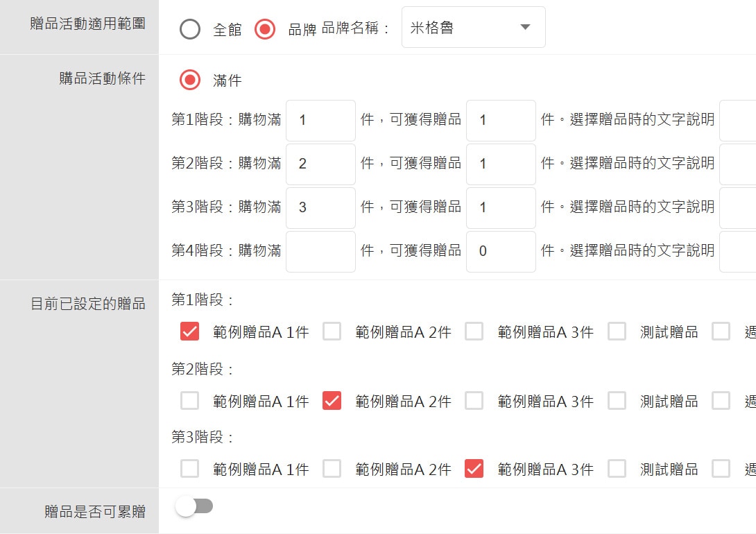Toggle the 贈品是否可累贈 switch
Screen dimensions: 756x534
pyautogui.click(x=194, y=506)
